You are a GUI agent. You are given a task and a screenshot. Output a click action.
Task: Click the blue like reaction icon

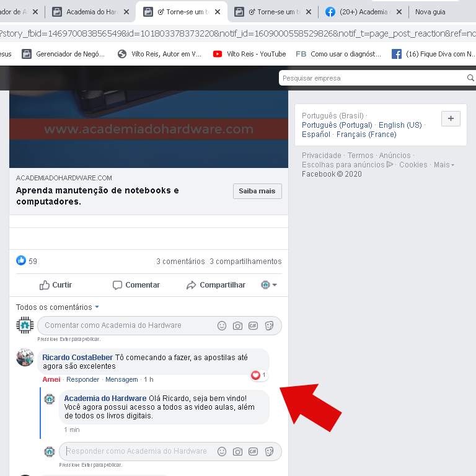coord(21,260)
